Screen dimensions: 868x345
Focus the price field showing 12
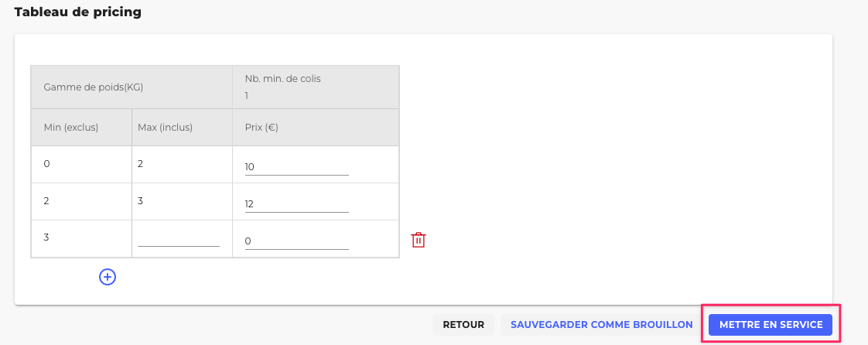click(x=296, y=204)
